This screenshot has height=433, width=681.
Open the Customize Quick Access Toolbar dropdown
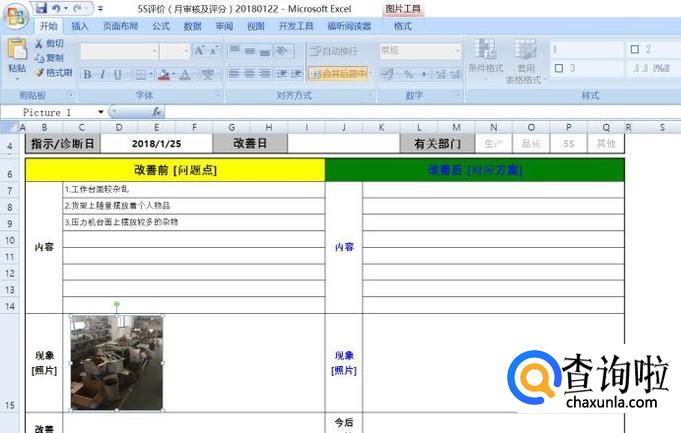point(100,8)
